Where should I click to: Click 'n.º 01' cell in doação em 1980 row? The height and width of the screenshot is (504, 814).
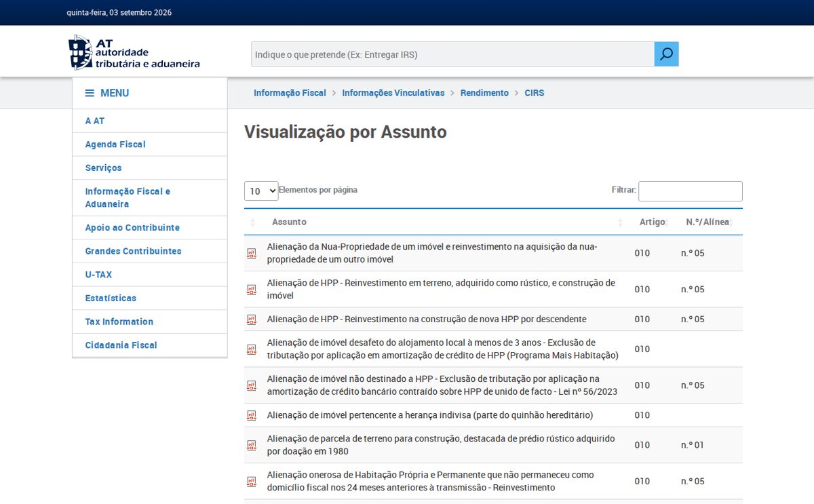coord(693,445)
